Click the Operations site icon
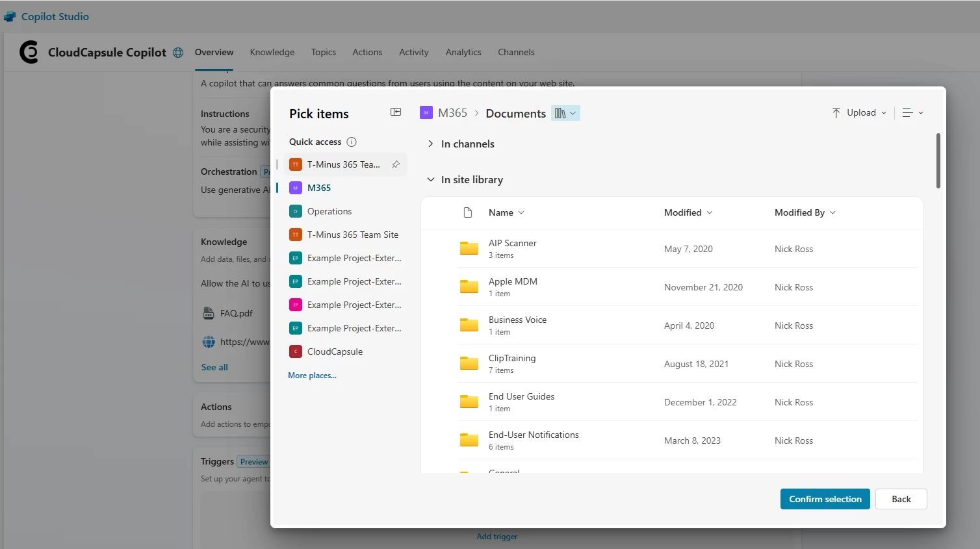 tap(296, 211)
